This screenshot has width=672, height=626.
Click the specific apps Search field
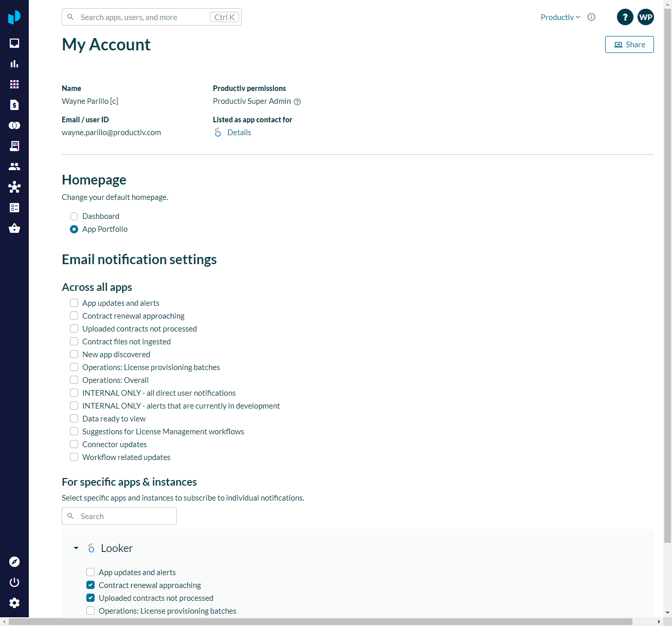coord(119,516)
